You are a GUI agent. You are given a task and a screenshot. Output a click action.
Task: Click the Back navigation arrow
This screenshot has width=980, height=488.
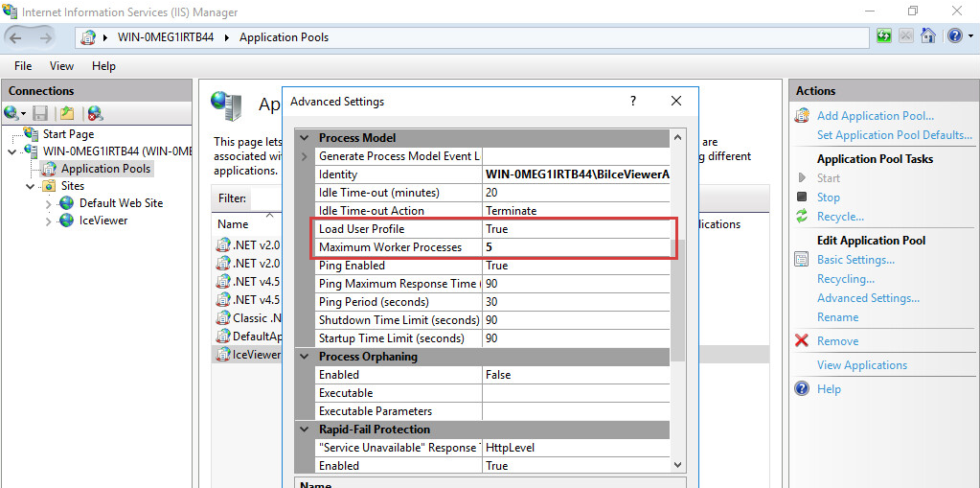(16, 37)
